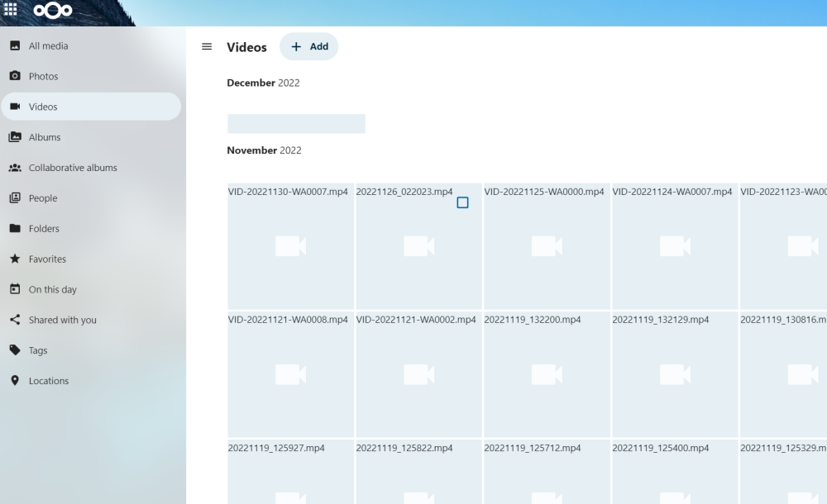Open Collaborative albums
Screen dimensions: 827x504
tap(91, 168)
